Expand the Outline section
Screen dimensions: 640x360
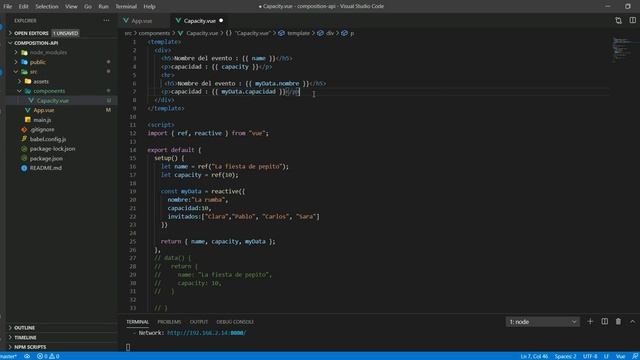(x=24, y=328)
